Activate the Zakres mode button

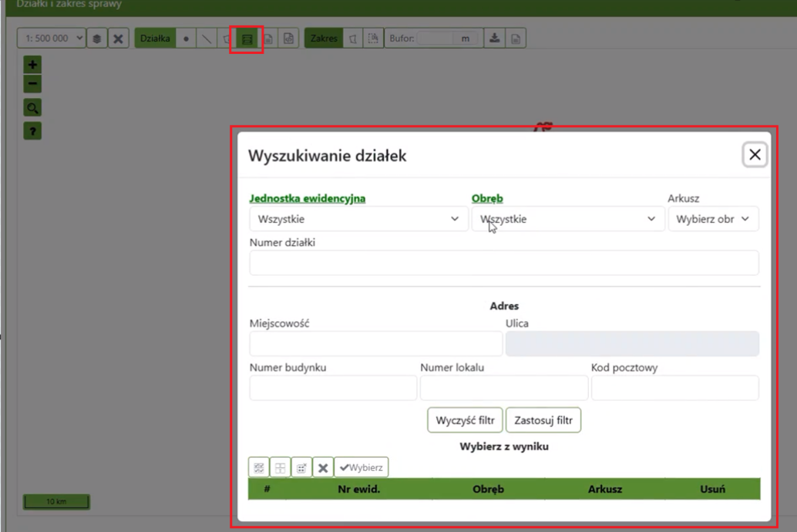(x=324, y=39)
